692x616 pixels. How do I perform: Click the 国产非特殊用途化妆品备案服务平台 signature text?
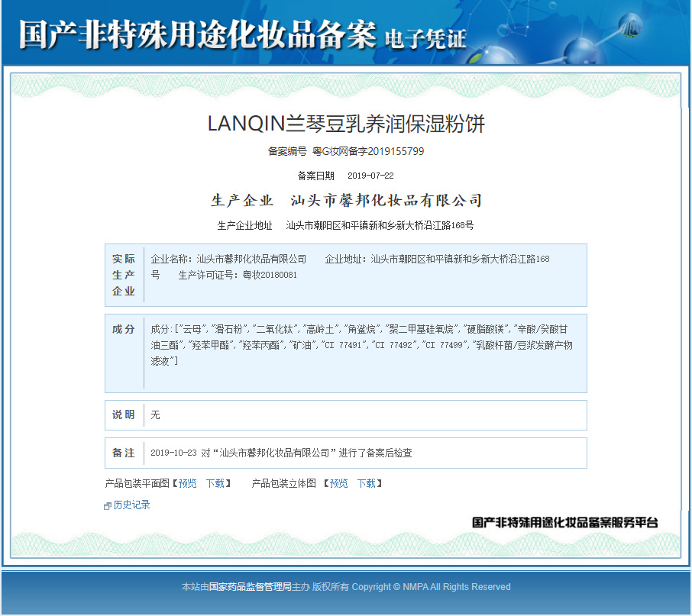pos(565,523)
